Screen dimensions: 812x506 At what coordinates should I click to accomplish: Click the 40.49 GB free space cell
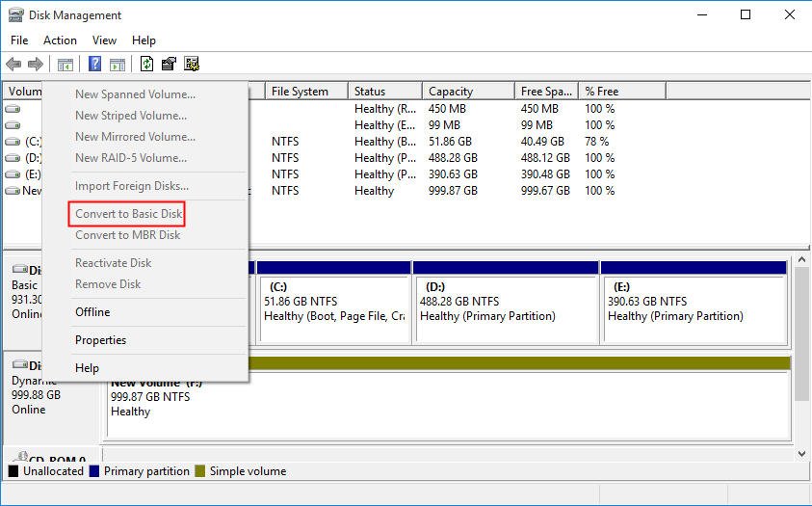(x=542, y=142)
